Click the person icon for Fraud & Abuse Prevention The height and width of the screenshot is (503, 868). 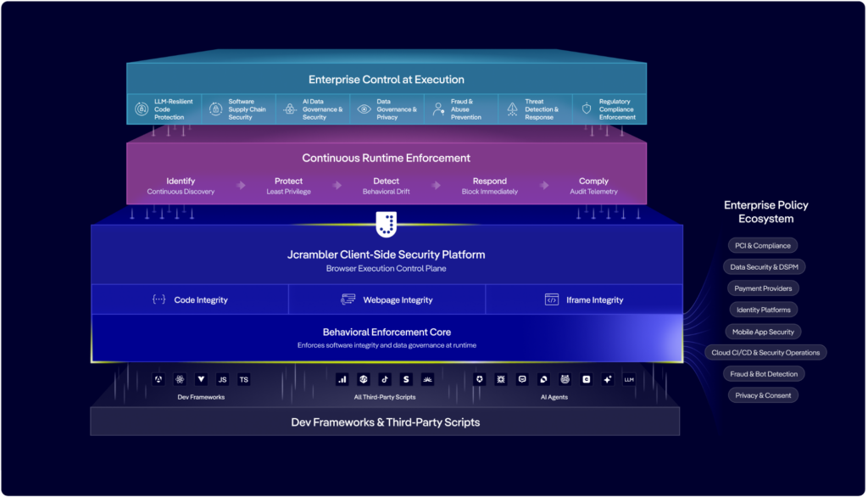438,109
